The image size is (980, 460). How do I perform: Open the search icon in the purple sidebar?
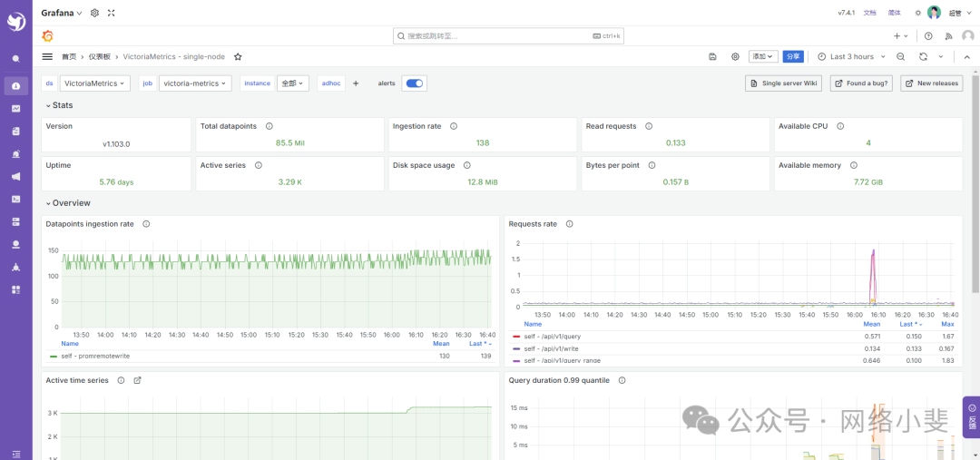click(16, 59)
